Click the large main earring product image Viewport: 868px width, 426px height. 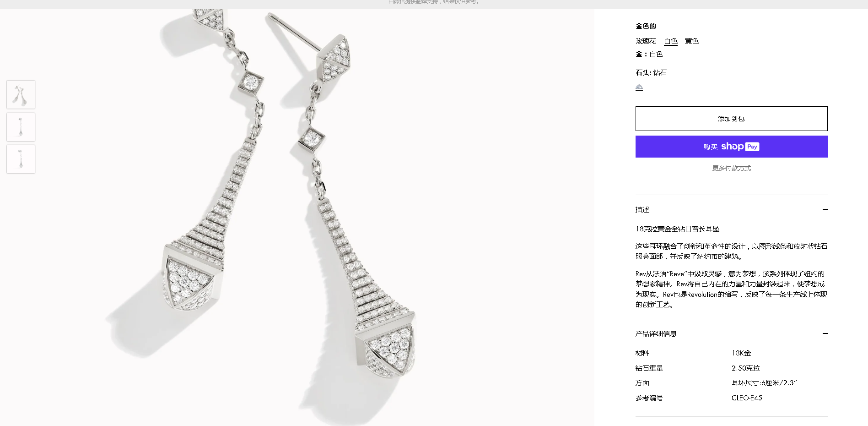pos(297,218)
